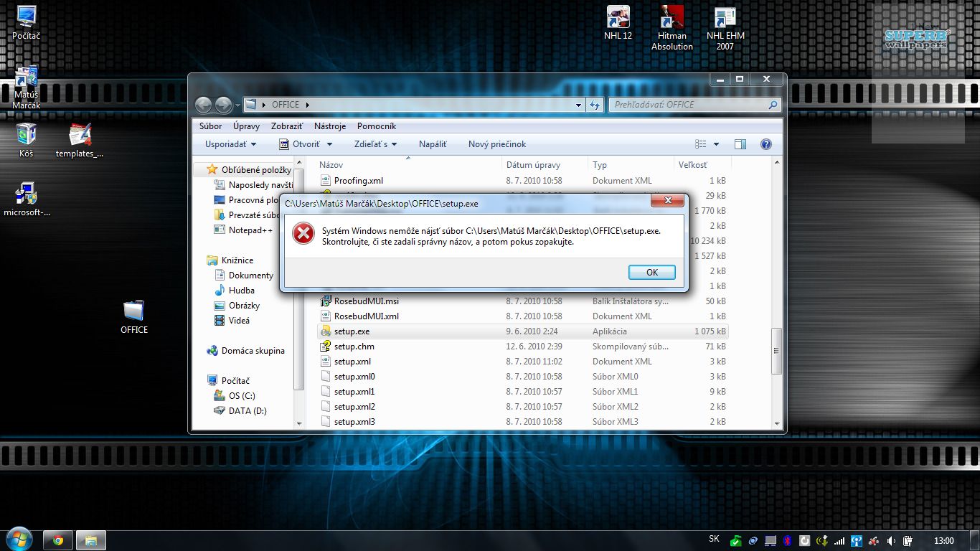Viewport: 980px width, 551px height.
Task: Open the address bar history dropdown
Action: 579,105
